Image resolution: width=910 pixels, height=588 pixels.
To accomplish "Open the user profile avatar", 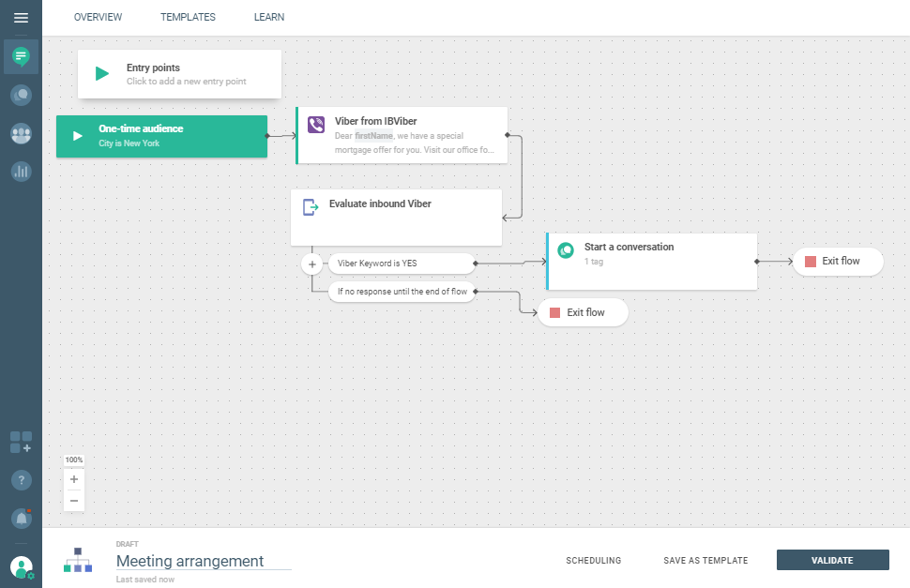I will click(x=21, y=566).
